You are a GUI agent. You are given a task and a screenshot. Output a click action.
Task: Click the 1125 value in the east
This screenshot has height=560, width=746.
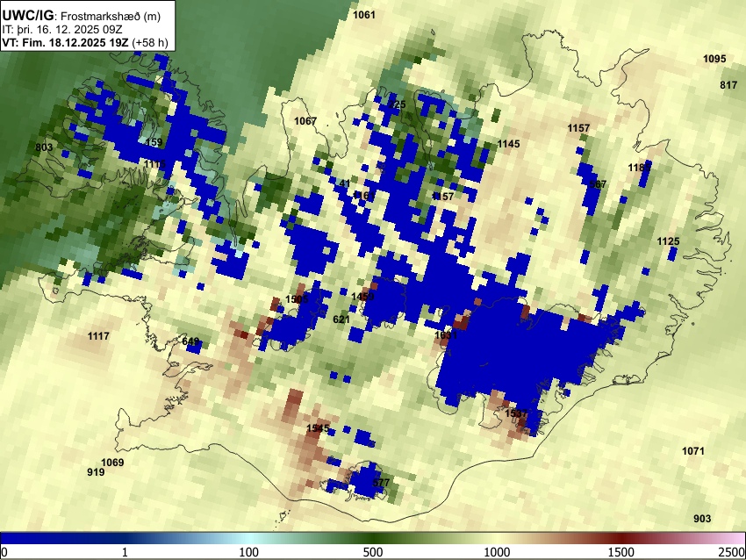click(668, 241)
